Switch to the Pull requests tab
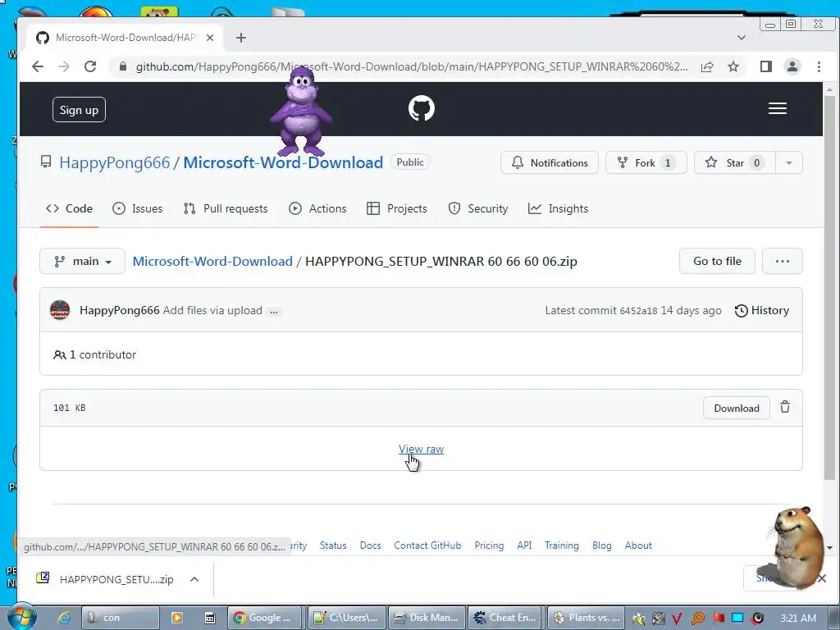The width and height of the screenshot is (840, 630). point(225,208)
